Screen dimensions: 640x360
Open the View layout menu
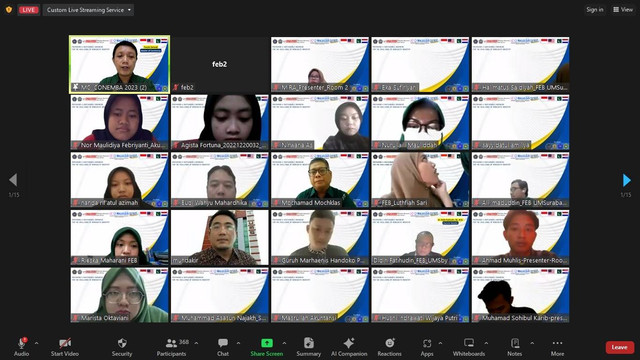(x=623, y=9)
